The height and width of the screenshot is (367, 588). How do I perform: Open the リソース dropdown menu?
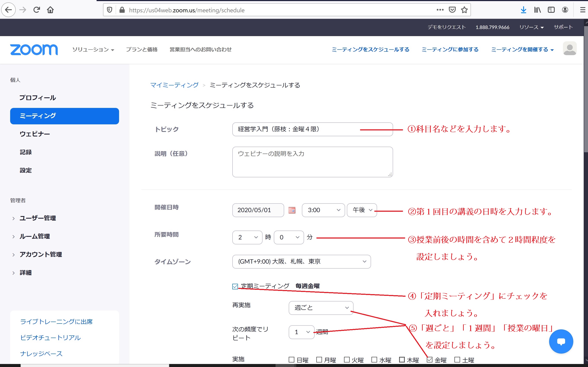(x=531, y=27)
